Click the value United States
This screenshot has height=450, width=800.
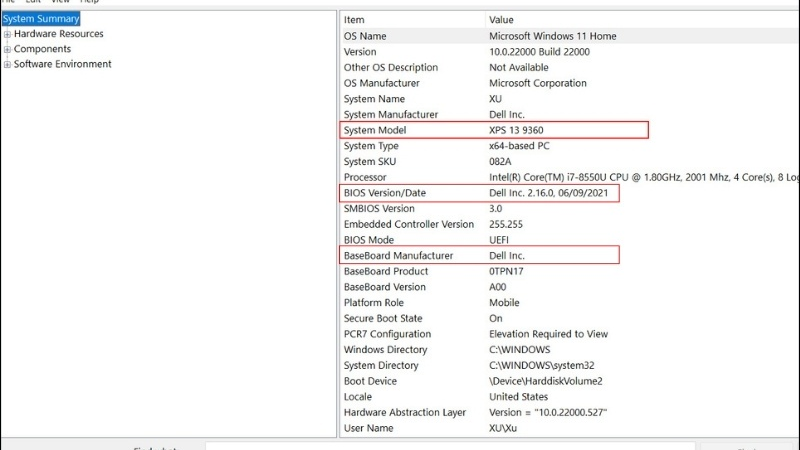[x=518, y=397]
